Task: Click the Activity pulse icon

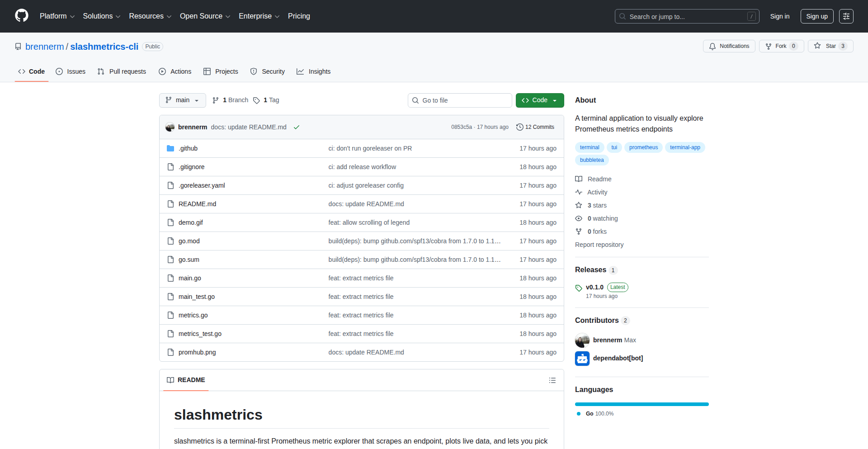Action: (579, 192)
